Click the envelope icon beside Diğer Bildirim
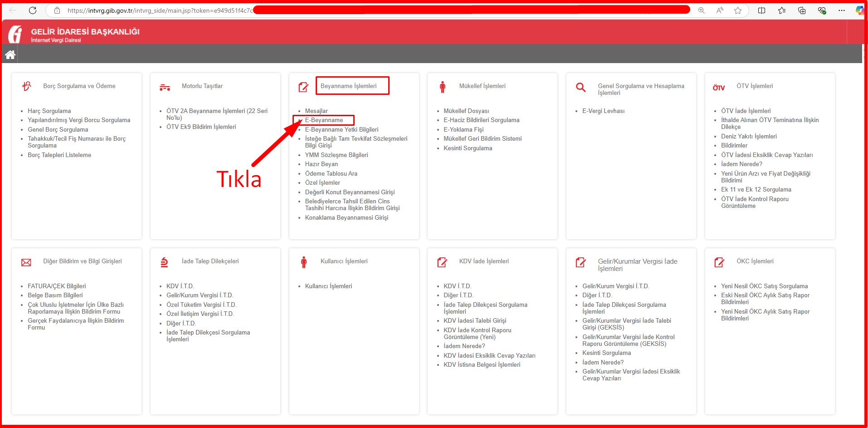 (26, 262)
